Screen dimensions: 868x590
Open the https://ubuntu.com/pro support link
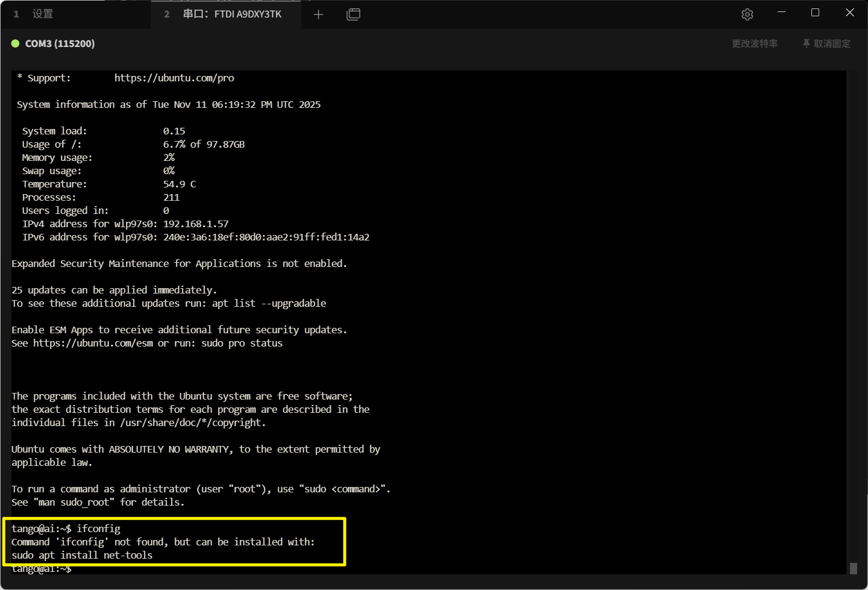point(174,78)
